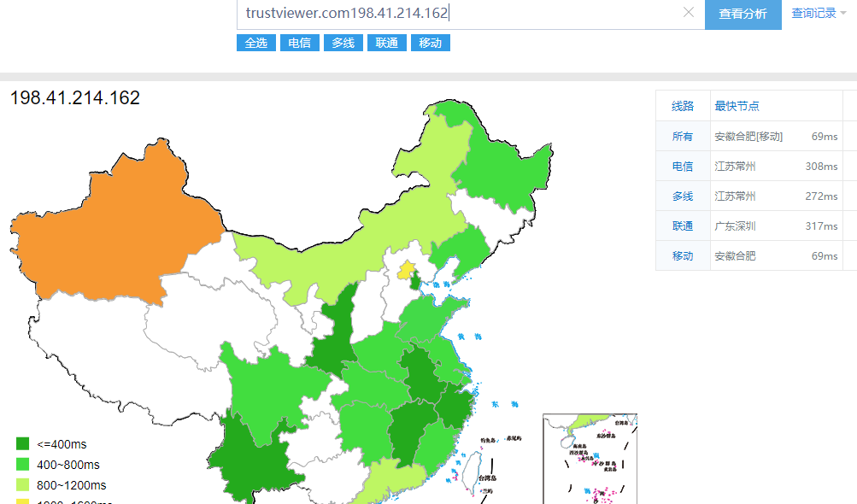
Task: Toggle the 联通 line filter
Action: click(x=387, y=43)
